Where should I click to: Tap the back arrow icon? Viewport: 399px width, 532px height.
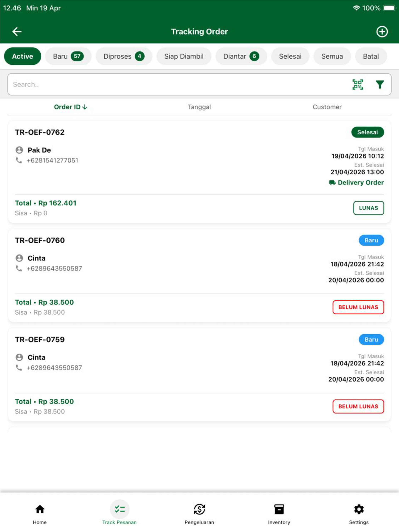[x=17, y=32]
